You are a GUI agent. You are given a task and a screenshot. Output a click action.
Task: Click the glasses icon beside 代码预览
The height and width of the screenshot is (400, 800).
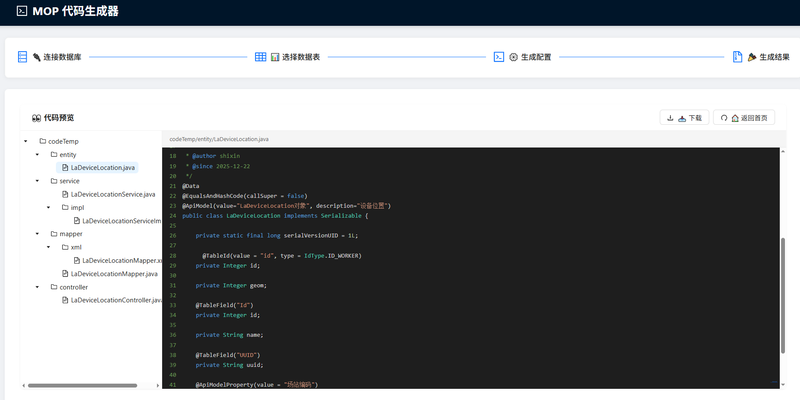coord(36,117)
